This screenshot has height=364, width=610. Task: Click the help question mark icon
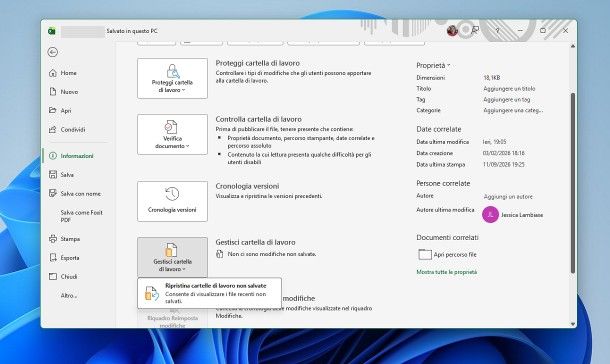click(497, 30)
